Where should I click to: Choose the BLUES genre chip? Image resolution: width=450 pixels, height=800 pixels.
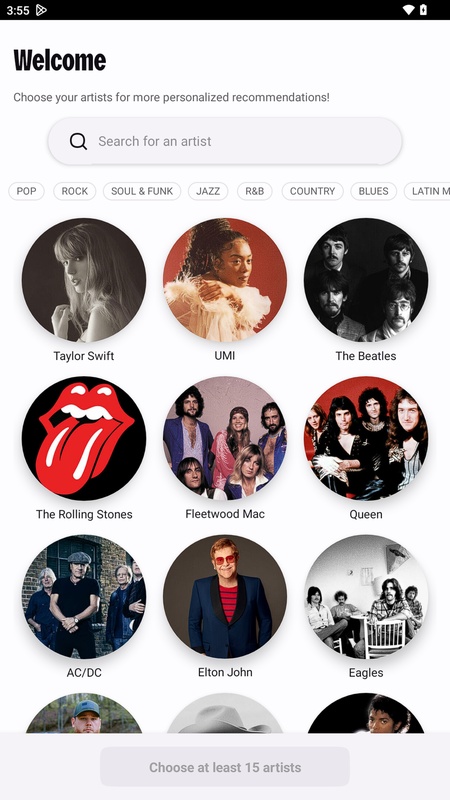point(373,191)
